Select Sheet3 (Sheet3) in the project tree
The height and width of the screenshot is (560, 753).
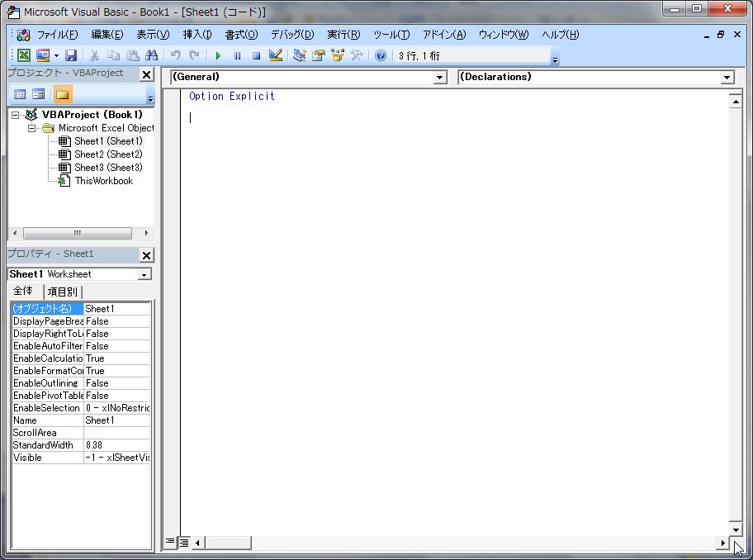coord(108,168)
